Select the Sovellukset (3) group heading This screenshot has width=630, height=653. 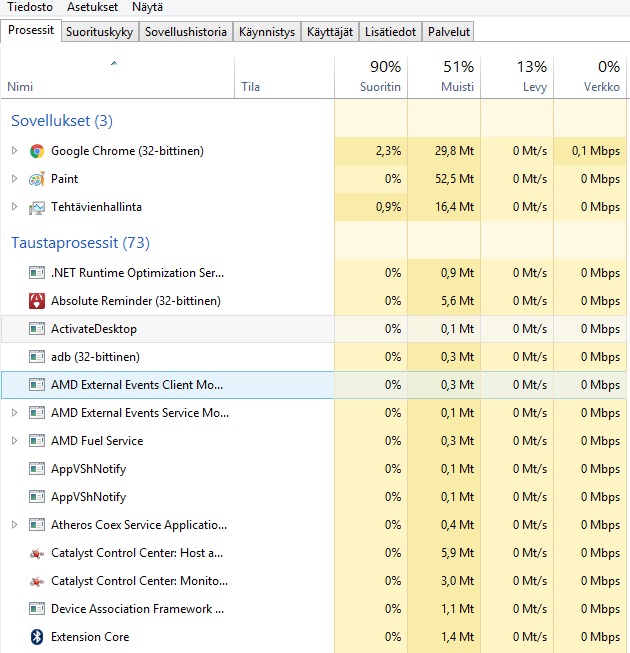pyautogui.click(x=62, y=121)
